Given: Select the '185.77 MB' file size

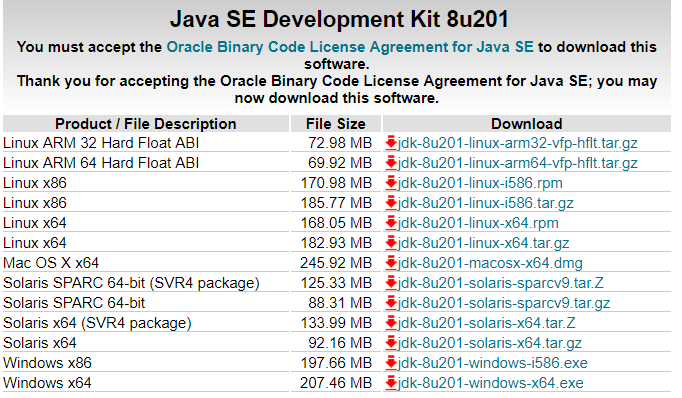Looking at the screenshot, I should (x=336, y=203).
